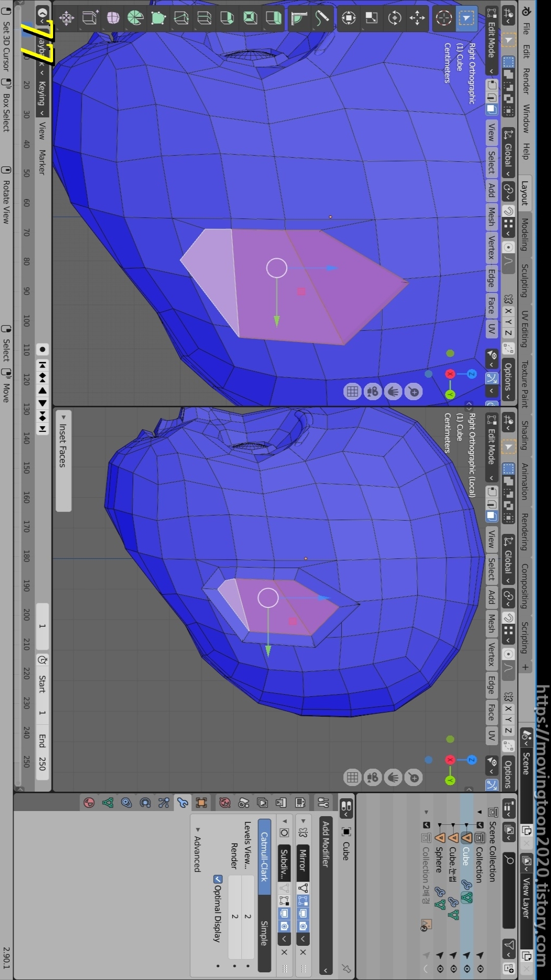
Task: Choose the Rotate tool in the toolbar
Action: (394, 18)
